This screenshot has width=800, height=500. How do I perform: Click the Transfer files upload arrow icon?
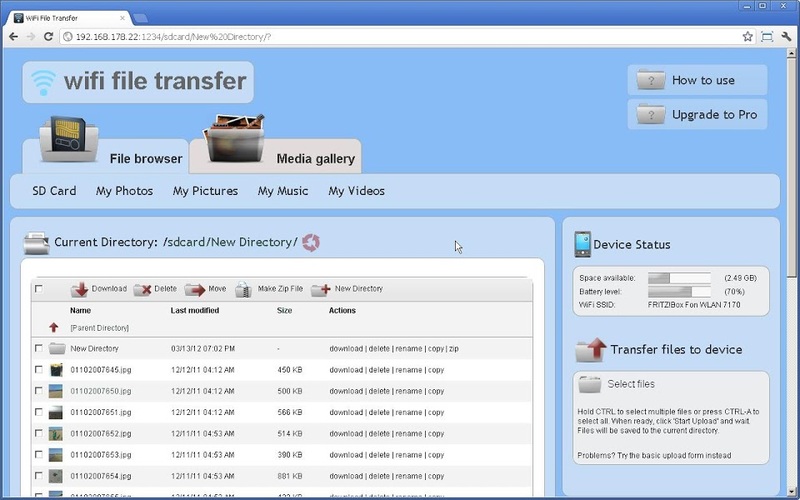pos(591,350)
